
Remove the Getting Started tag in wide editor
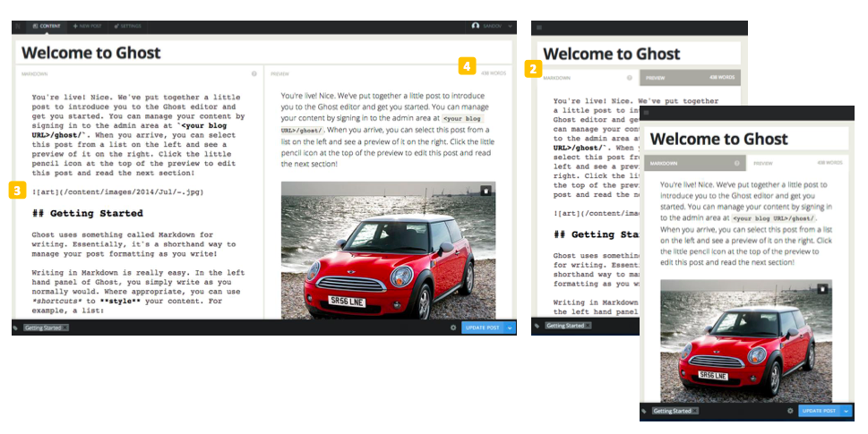(64, 328)
